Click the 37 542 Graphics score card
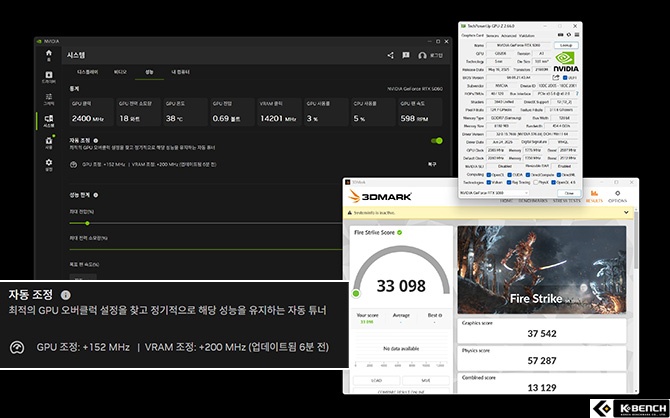The height and width of the screenshot is (418, 670). [x=542, y=331]
